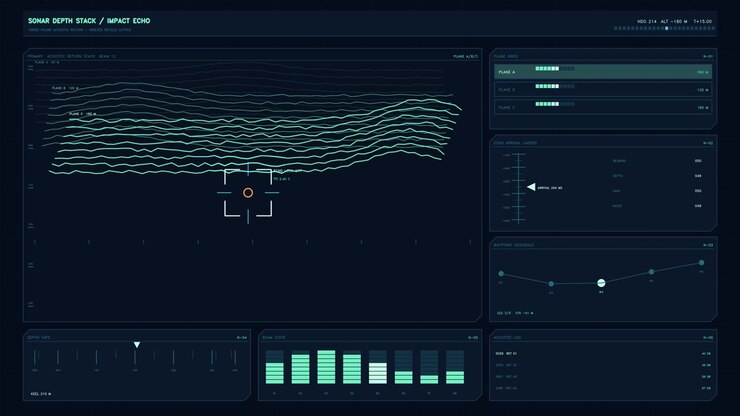Viewport: 740px width, 416px height.
Task: Click the 'ALT -180 M' readout
Action: [674, 22]
